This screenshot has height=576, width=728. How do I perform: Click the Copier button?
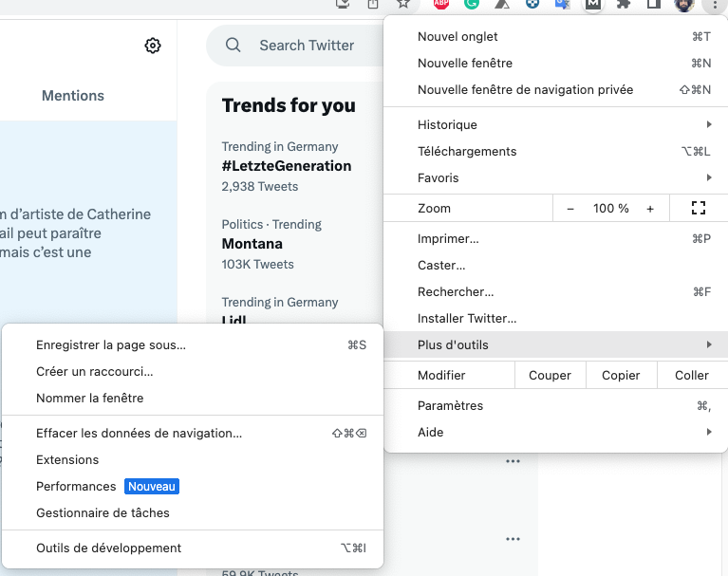(x=621, y=375)
